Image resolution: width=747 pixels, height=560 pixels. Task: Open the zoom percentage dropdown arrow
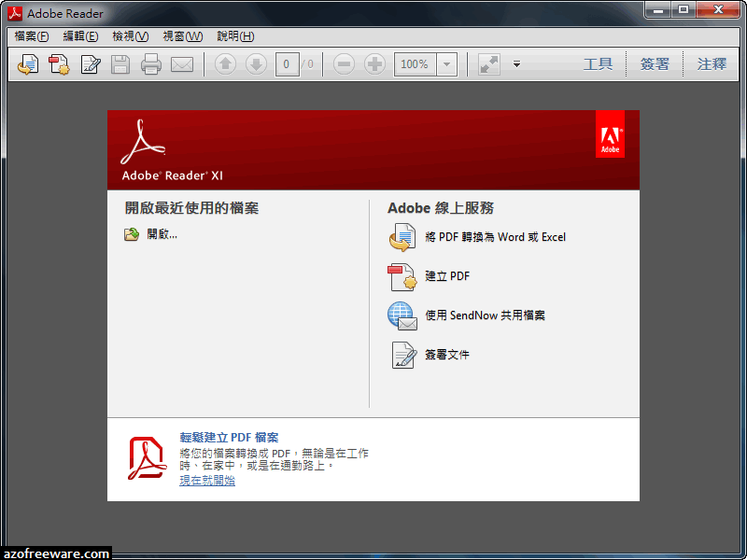point(447,64)
